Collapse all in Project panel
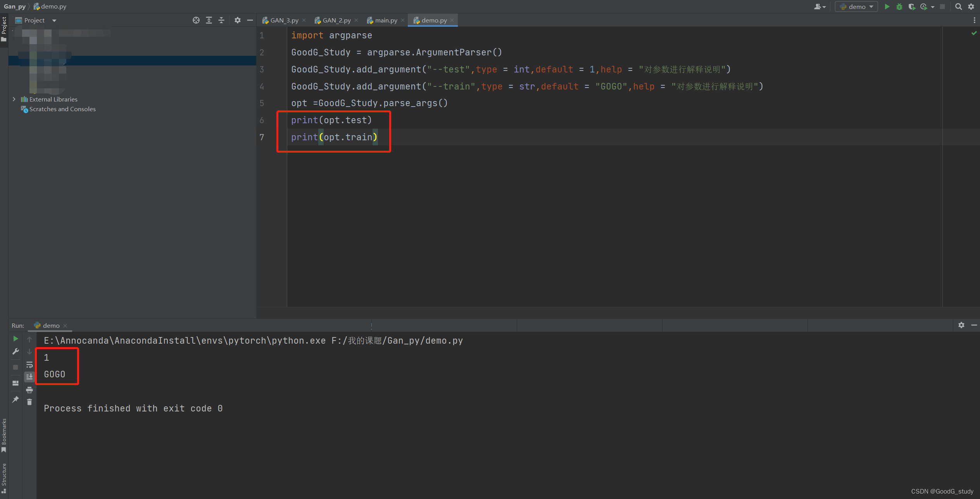The width and height of the screenshot is (980, 499). coord(221,20)
